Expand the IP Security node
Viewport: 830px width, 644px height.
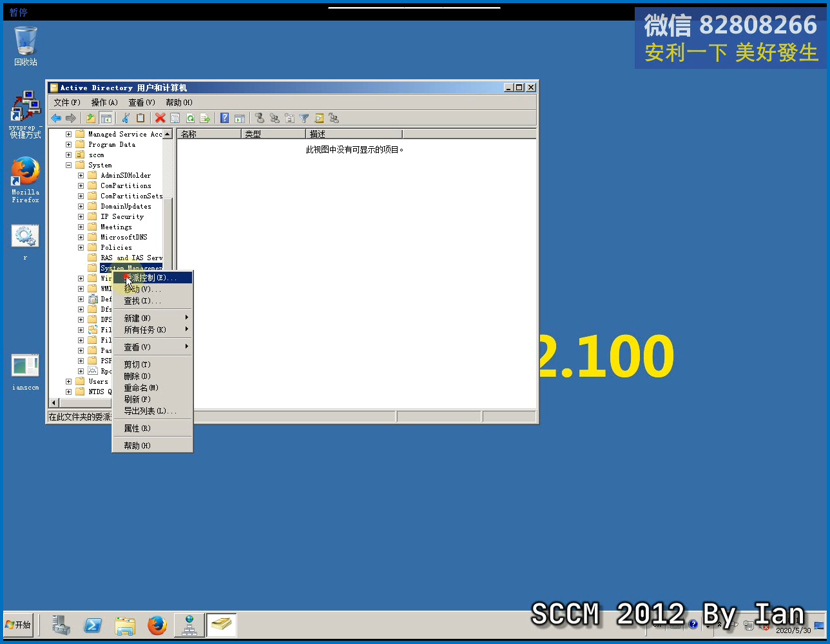pos(81,217)
